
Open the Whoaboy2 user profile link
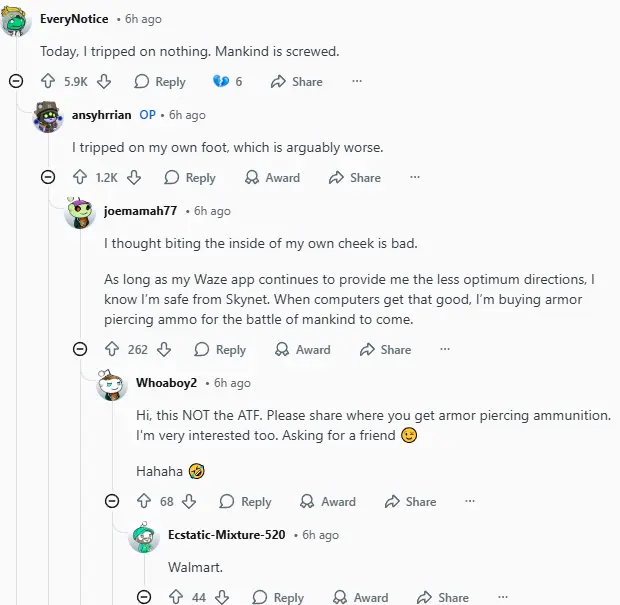point(166,383)
